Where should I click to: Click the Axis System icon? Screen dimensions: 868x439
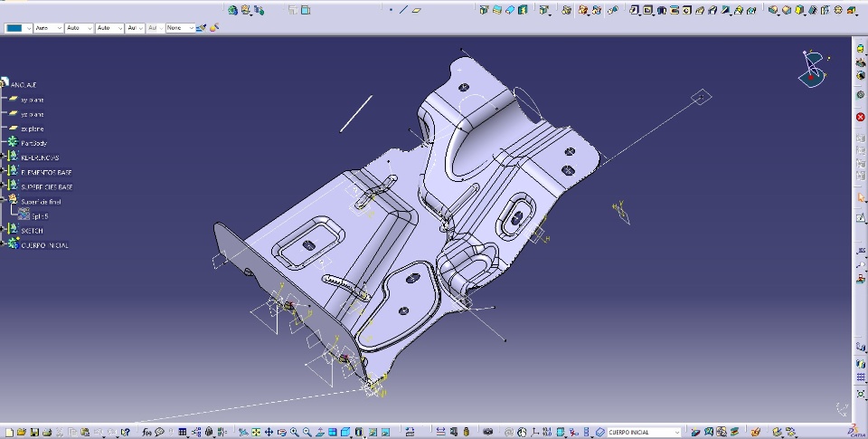pyautogui.click(x=535, y=432)
